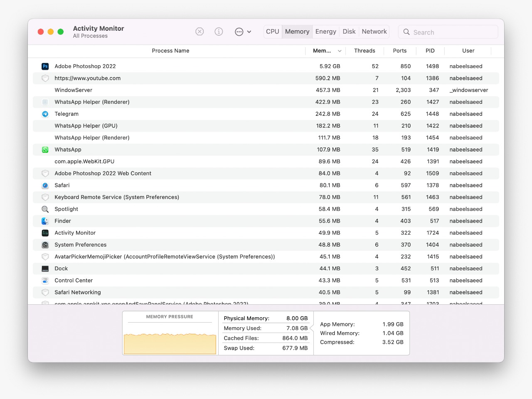Click the stop process (X) toolbar icon

coord(199,32)
